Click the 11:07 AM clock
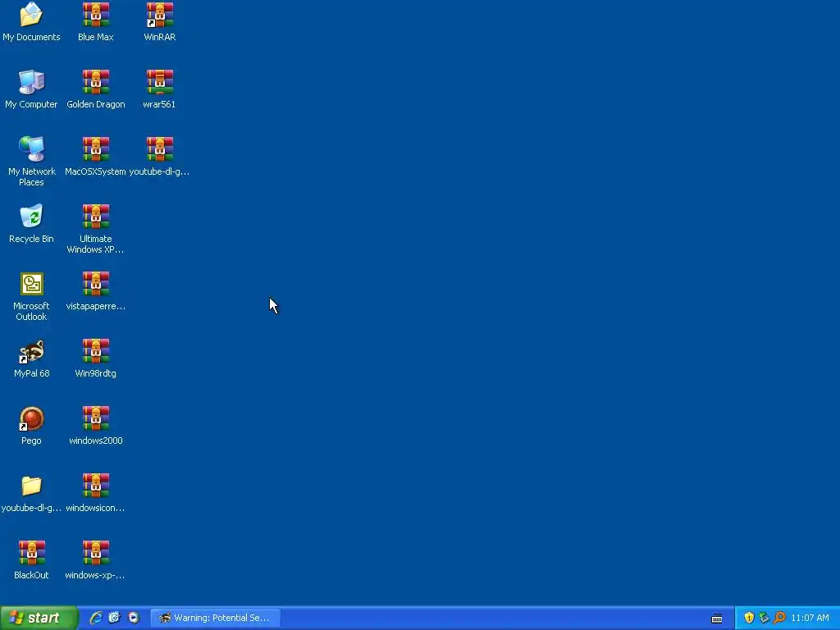Viewport: 840px width, 630px height. pos(810,618)
